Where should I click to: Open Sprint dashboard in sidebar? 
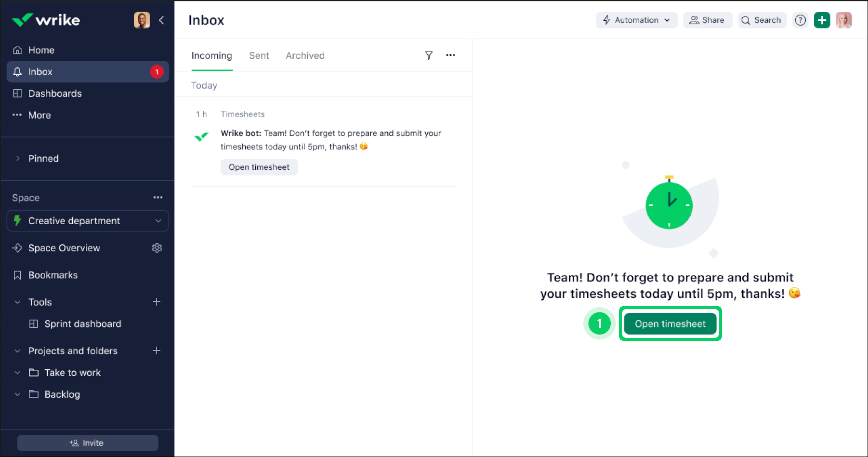pos(83,324)
